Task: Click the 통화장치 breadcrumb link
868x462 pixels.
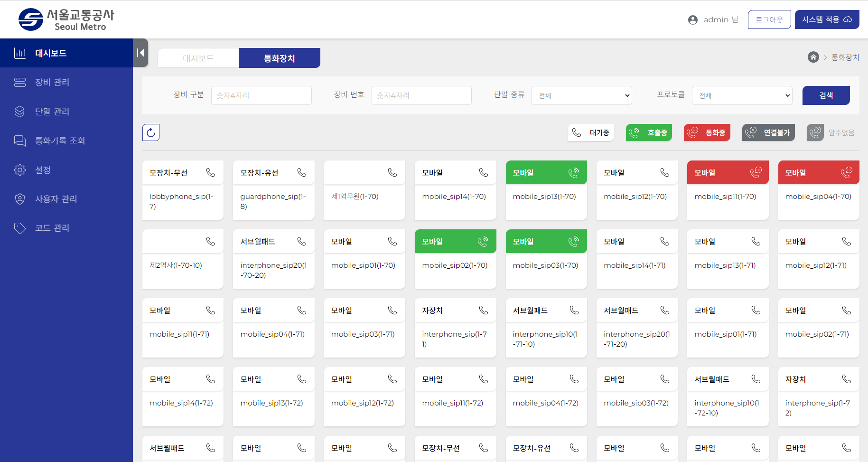Action: (x=845, y=57)
